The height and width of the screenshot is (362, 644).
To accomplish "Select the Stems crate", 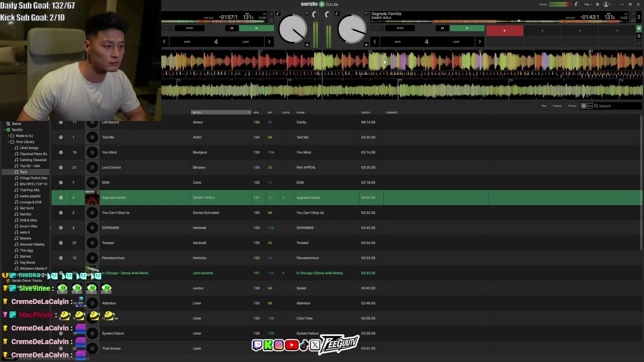I will (17, 124).
